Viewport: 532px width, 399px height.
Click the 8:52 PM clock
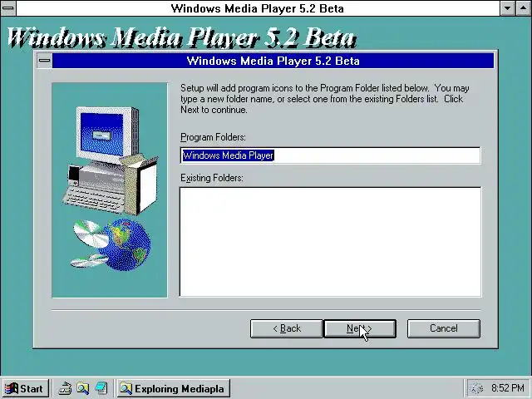coord(508,388)
